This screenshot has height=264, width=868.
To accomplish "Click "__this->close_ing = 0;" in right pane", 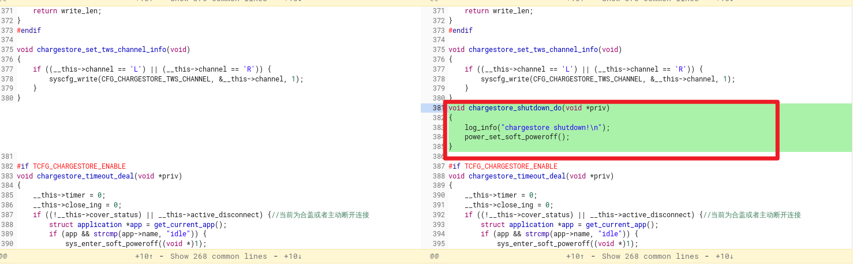I will pyautogui.click(x=509, y=205).
